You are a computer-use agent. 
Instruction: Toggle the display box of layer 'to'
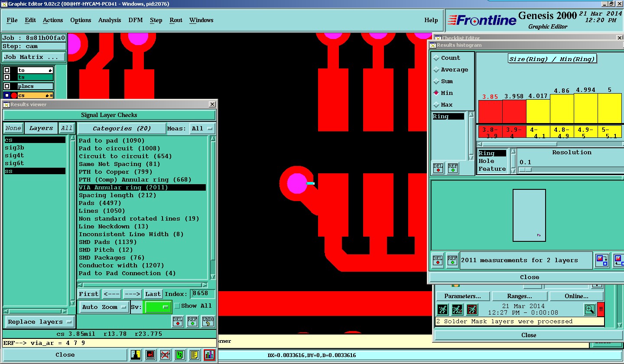coord(7,70)
